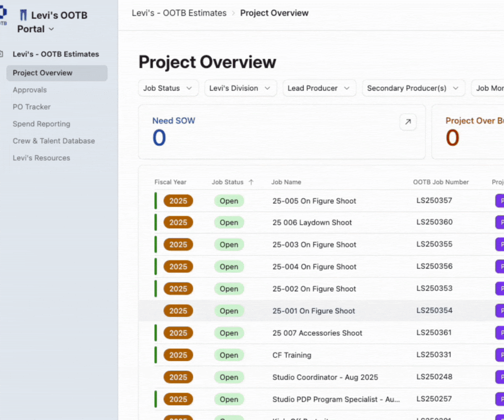Image resolution: width=504 pixels, height=420 pixels.
Task: Click job number LS250355
Action: pyautogui.click(x=434, y=244)
